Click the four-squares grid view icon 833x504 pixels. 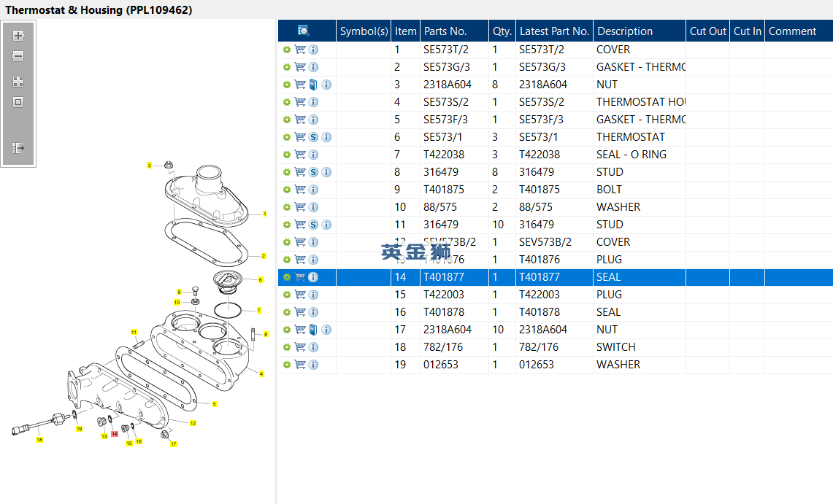(18, 81)
